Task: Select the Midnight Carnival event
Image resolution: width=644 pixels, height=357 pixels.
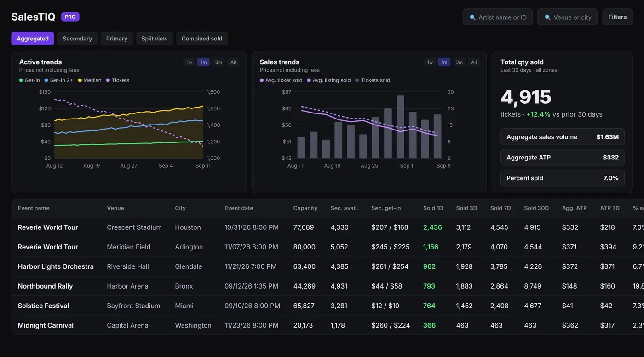Action: 328,325
